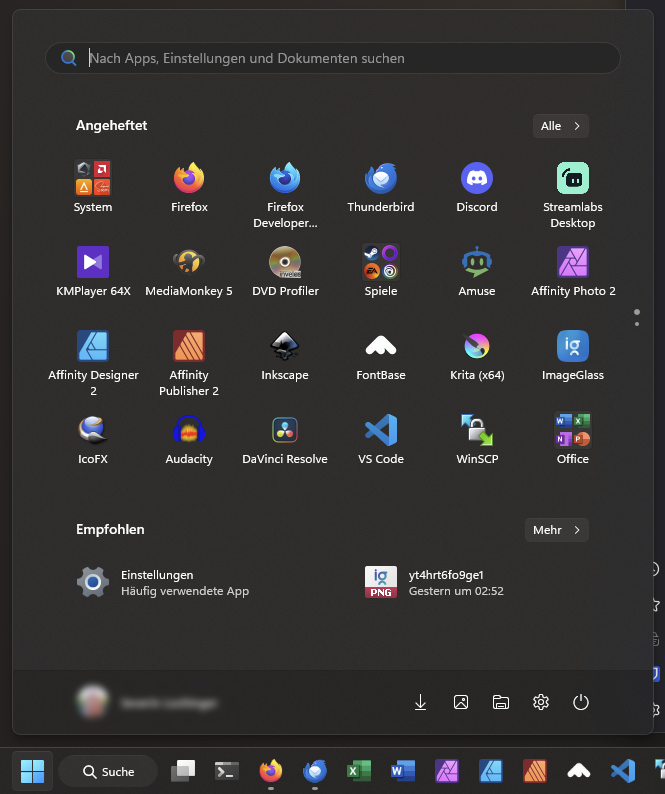Open DVD Profiler
Screen dimensions: 665x794
[x=285, y=270]
